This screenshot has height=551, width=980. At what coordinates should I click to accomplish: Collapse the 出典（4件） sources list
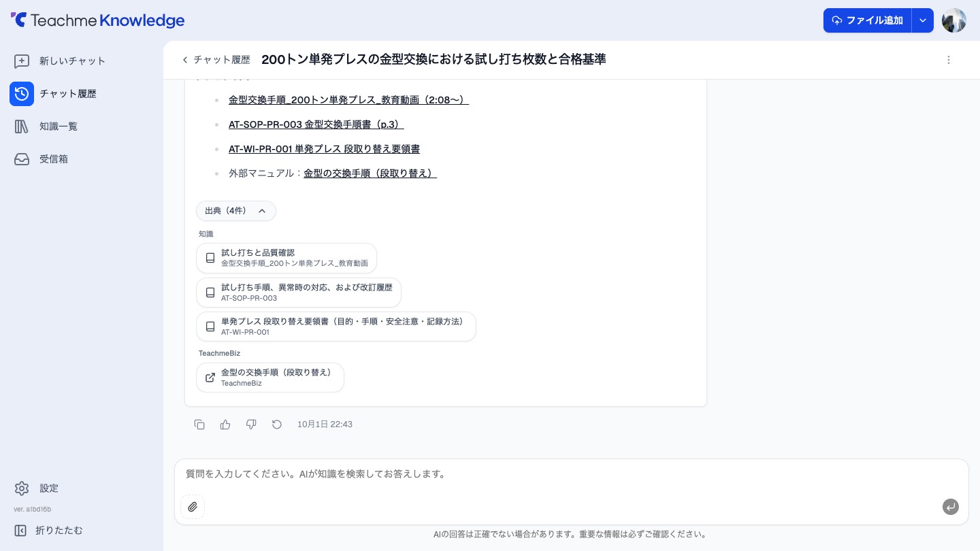(236, 211)
